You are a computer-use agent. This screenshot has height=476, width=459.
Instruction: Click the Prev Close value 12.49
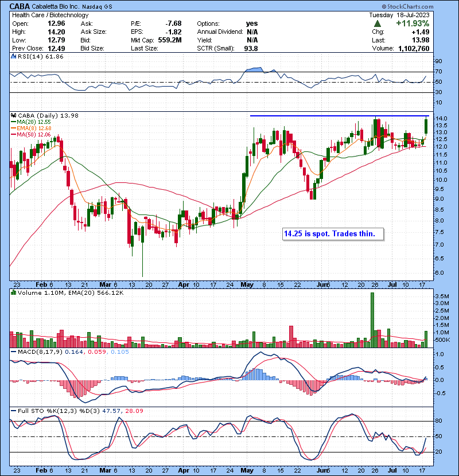(56, 48)
